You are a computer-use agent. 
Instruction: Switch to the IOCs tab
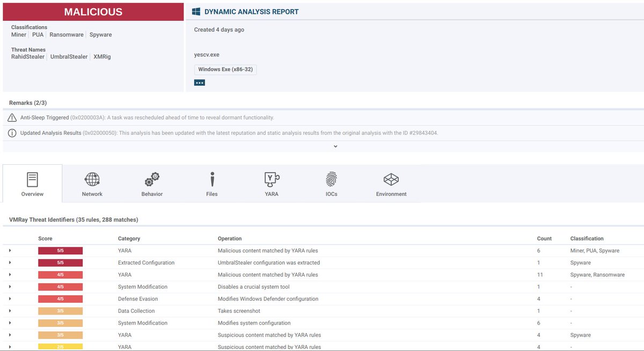332,184
